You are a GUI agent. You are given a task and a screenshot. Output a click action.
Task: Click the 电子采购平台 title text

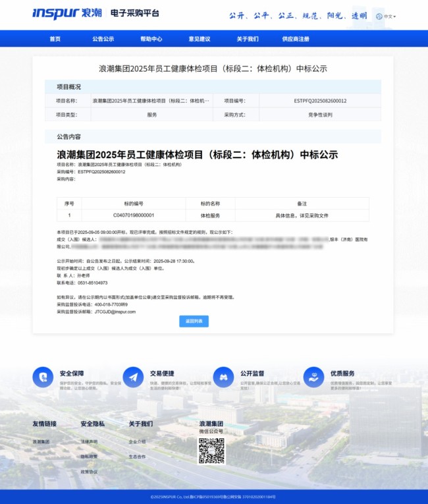tap(135, 13)
